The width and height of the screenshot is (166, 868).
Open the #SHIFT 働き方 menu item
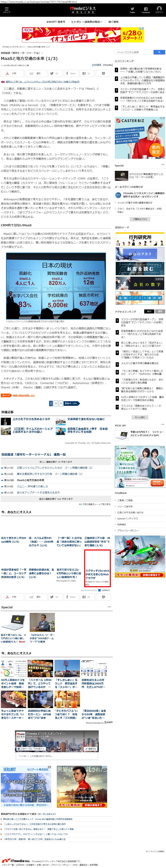coord(56,22)
